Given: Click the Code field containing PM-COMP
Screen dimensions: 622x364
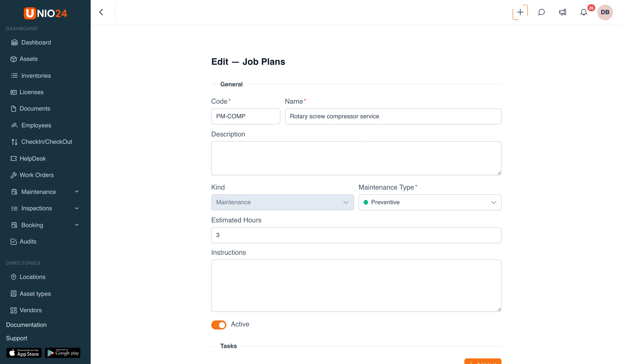Looking at the screenshot, I should (x=246, y=116).
